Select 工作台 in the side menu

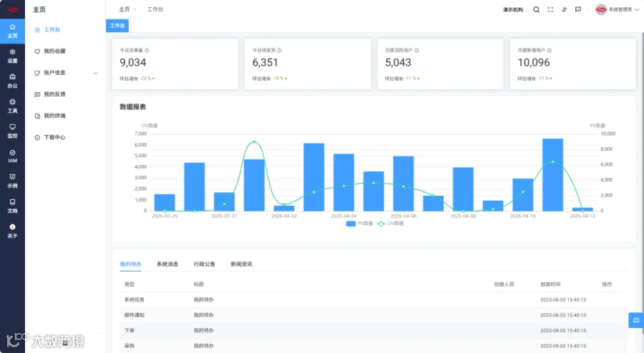pos(65,29)
